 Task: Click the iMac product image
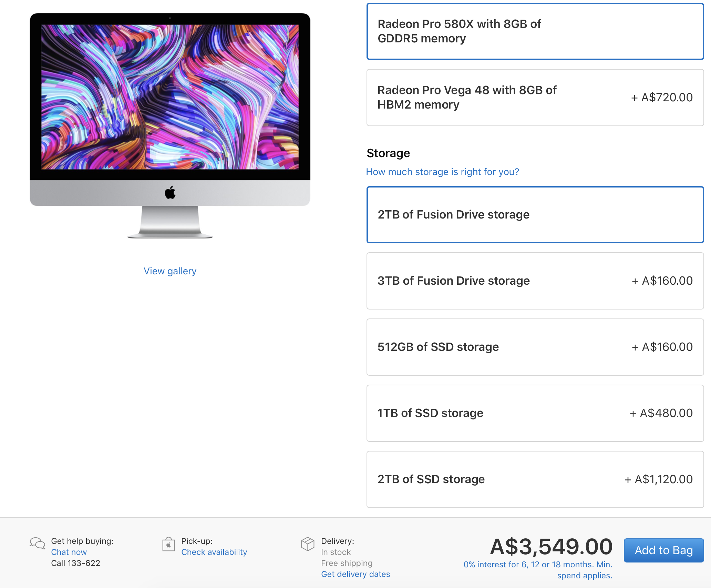[x=170, y=126]
